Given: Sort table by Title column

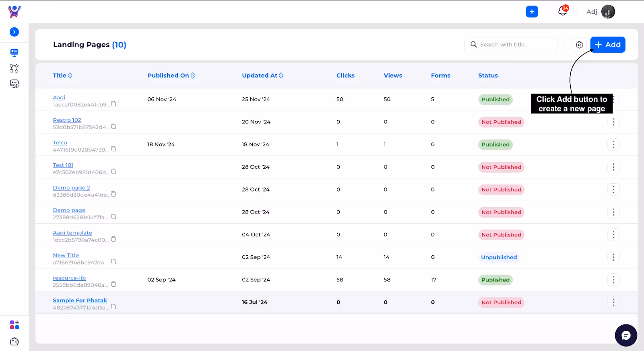Looking at the screenshot, I should click(62, 76).
